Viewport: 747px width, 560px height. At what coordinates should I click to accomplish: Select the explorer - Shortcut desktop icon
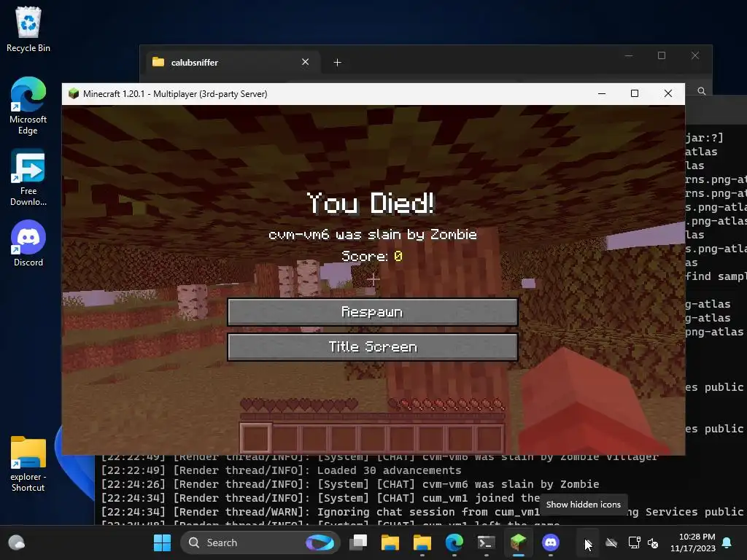pyautogui.click(x=28, y=464)
